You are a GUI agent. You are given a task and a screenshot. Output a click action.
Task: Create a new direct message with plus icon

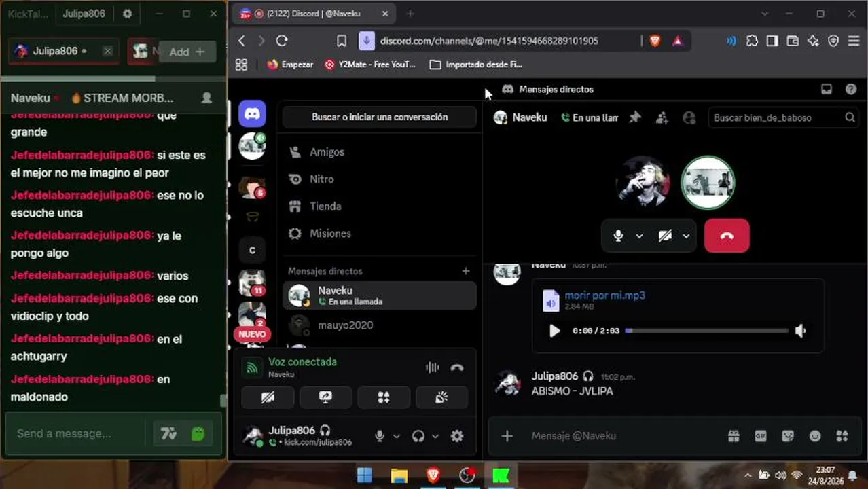tap(465, 271)
